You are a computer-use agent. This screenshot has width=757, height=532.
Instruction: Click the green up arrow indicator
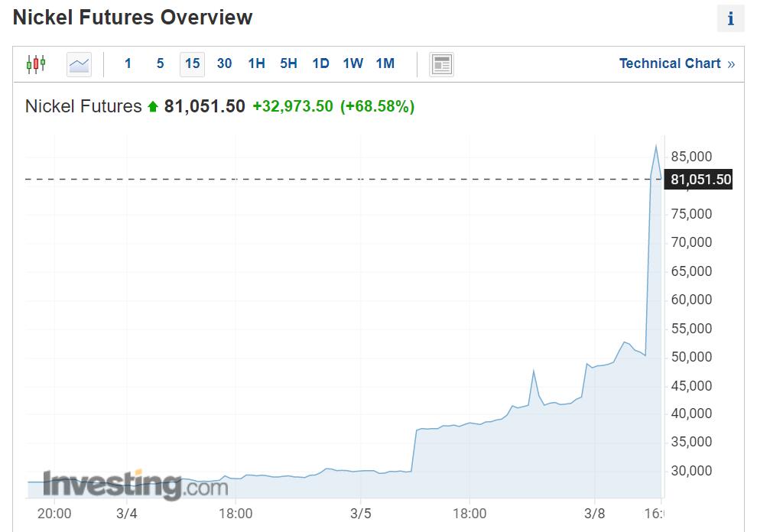pyautogui.click(x=153, y=107)
